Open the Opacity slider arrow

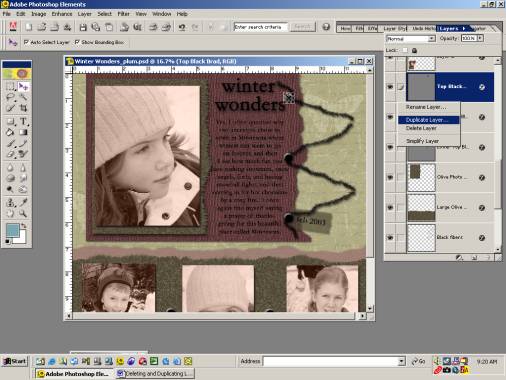480,38
